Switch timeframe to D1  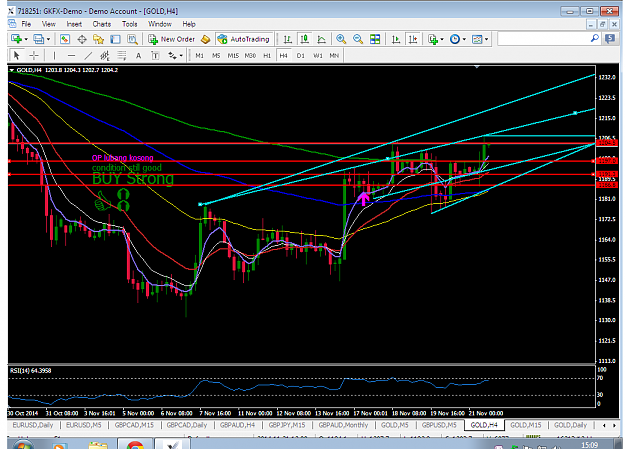tap(301, 55)
